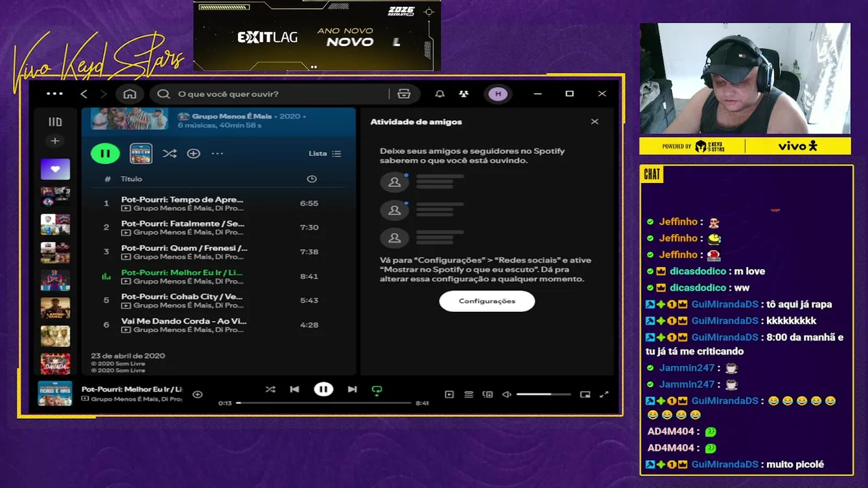The width and height of the screenshot is (868, 488).
Task: Open the queue icon
Action: click(x=468, y=394)
